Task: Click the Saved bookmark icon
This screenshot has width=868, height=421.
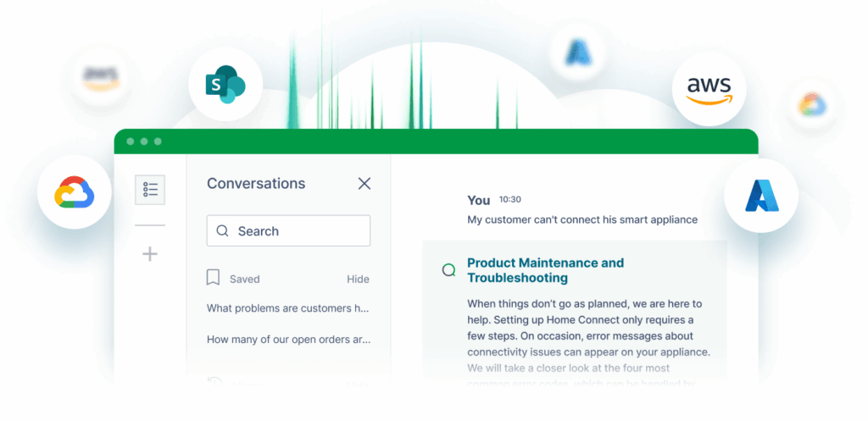Action: [x=213, y=278]
